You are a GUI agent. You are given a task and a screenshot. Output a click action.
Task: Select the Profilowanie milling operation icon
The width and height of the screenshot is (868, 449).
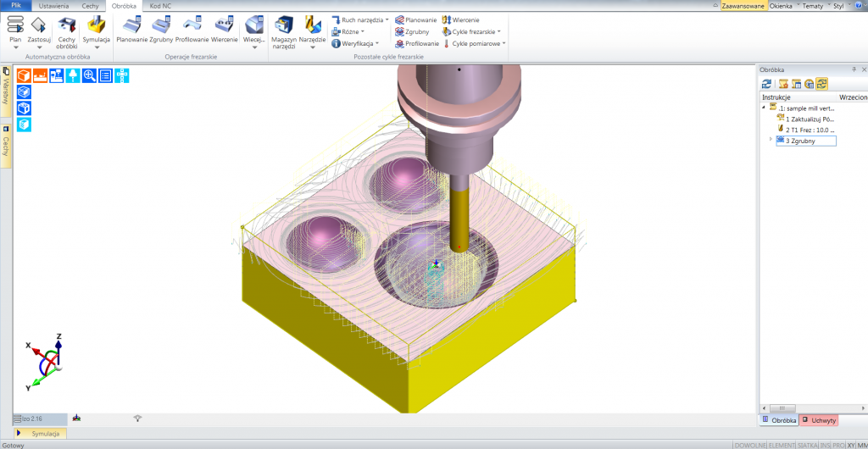(x=192, y=28)
